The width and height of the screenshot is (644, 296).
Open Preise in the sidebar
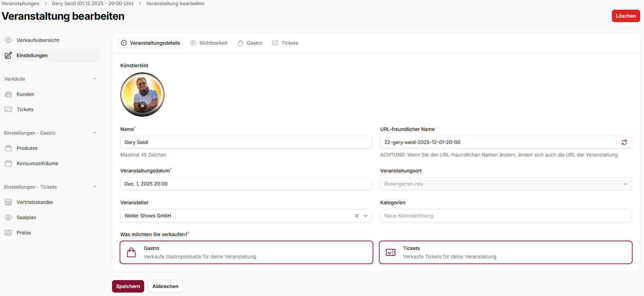[x=51, y=233]
